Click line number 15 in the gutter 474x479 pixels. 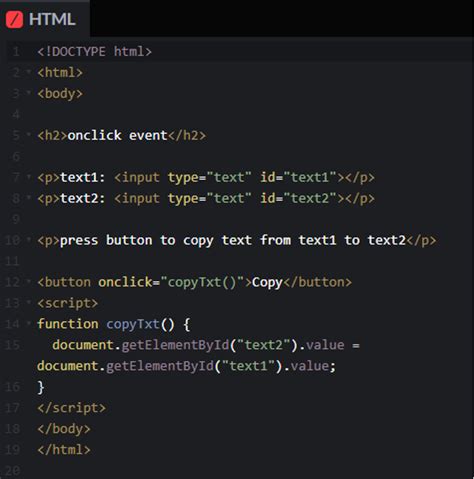(13, 345)
